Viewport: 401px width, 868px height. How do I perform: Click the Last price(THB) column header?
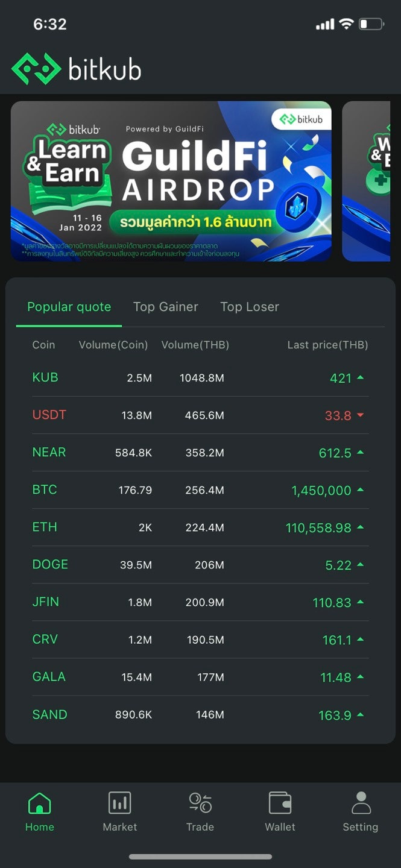[x=327, y=345]
